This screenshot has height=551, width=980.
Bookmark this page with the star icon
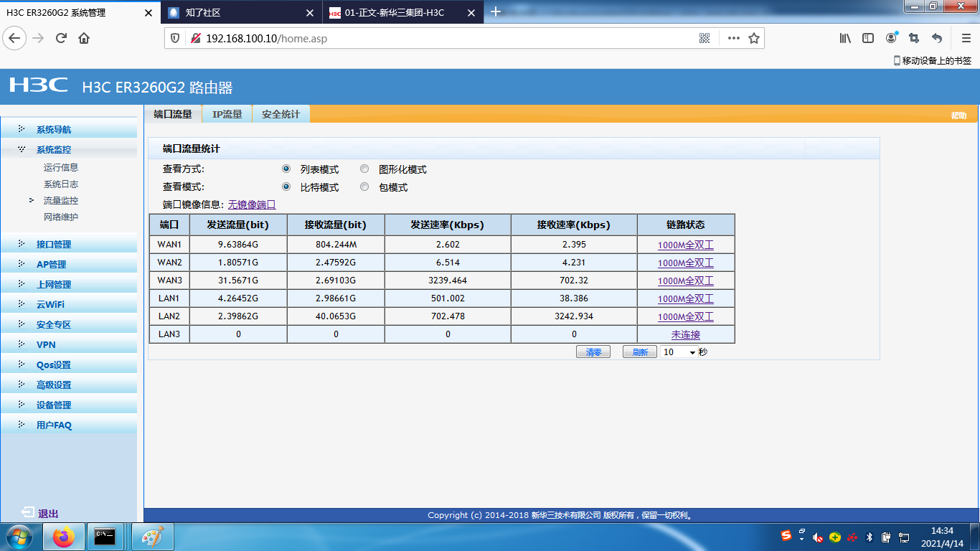754,39
